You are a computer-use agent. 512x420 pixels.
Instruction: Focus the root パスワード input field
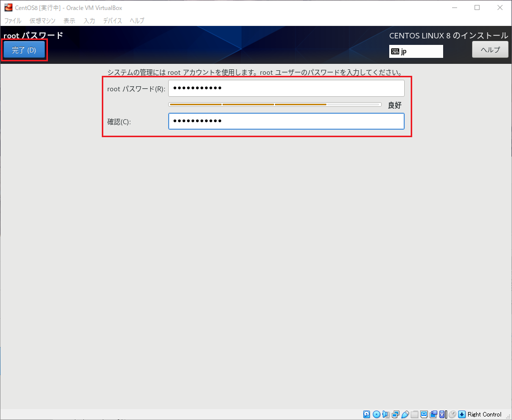pos(286,88)
